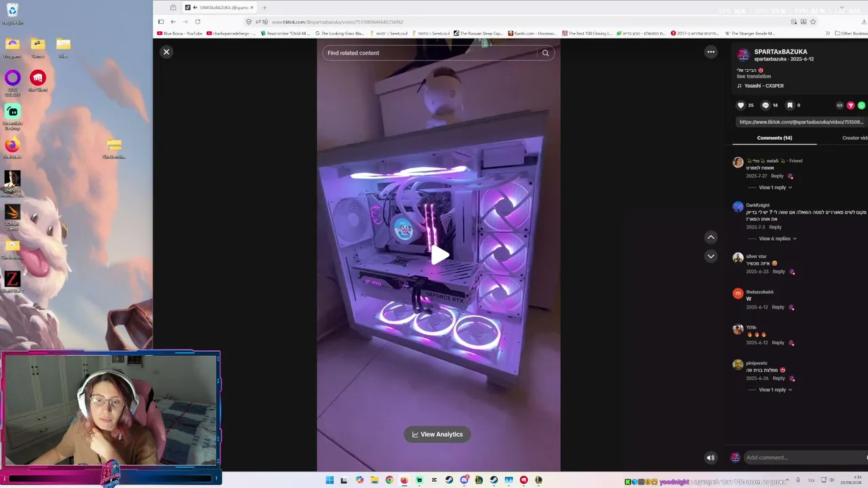The height and width of the screenshot is (488, 868).
Task: Close the TikTok video viewer
Action: (166, 52)
